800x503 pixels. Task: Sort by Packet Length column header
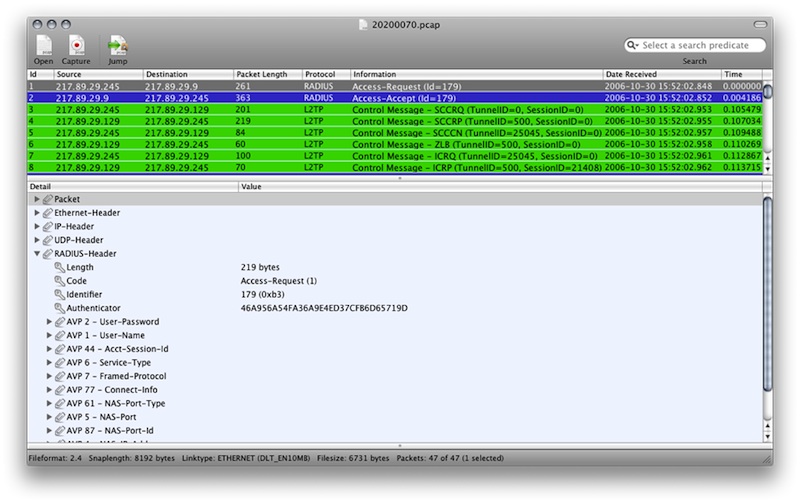pyautogui.click(x=266, y=74)
